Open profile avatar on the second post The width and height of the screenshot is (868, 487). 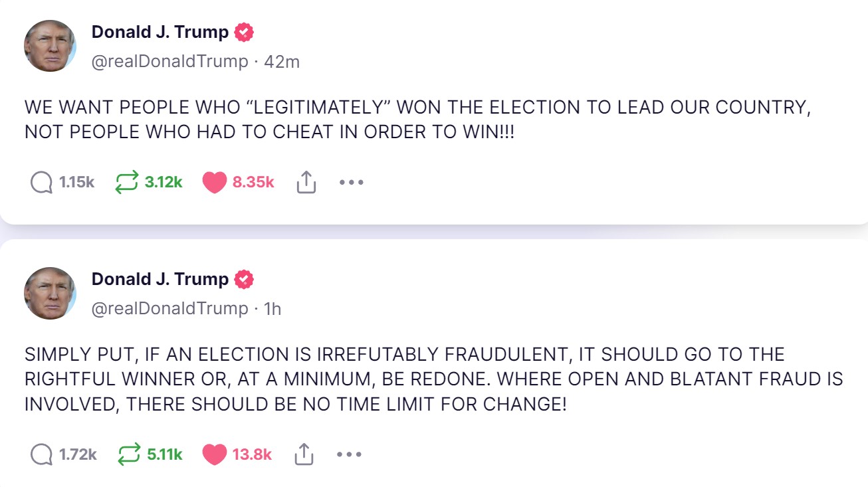(51, 293)
